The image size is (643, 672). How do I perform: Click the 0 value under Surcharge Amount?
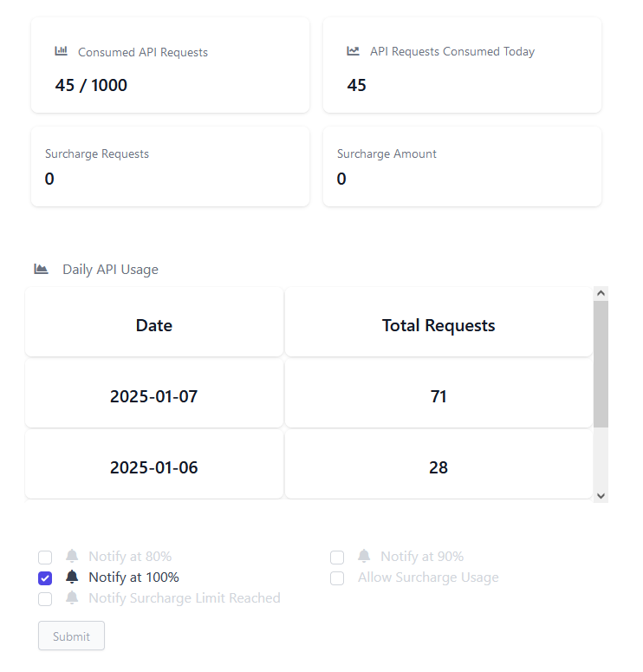pyautogui.click(x=341, y=179)
